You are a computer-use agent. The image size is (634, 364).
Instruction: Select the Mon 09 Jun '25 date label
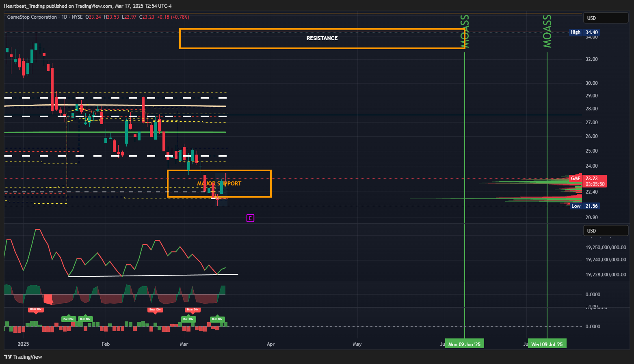464,344
